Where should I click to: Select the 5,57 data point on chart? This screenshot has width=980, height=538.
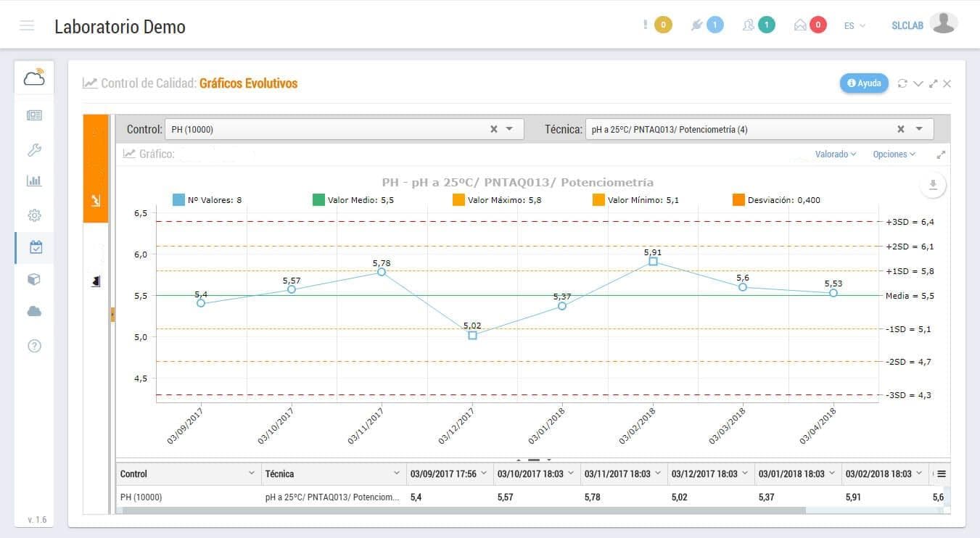[292, 289]
